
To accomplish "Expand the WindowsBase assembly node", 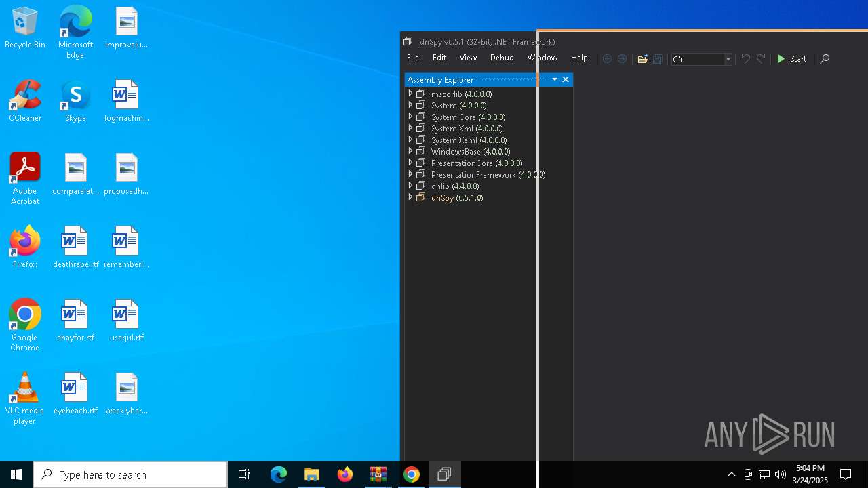I will pyautogui.click(x=410, y=151).
